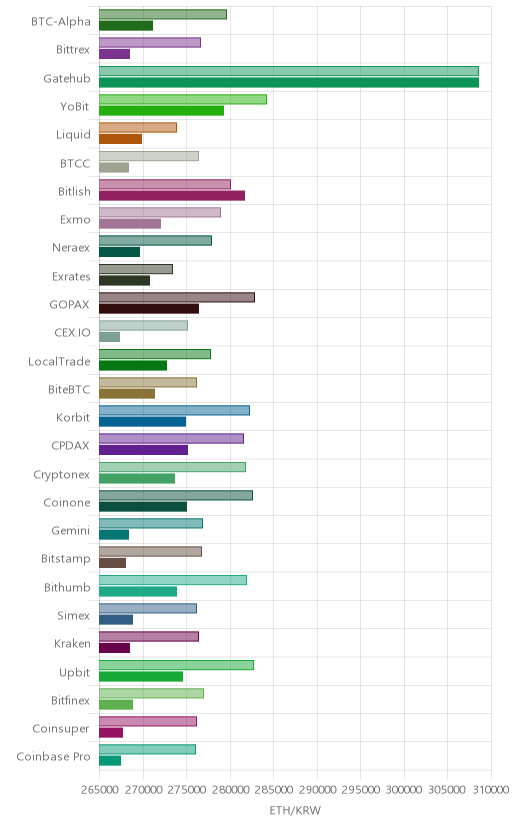Viewport: 512px width, 828px height.
Task: Click the Bittrex axis label
Action: coord(73,50)
